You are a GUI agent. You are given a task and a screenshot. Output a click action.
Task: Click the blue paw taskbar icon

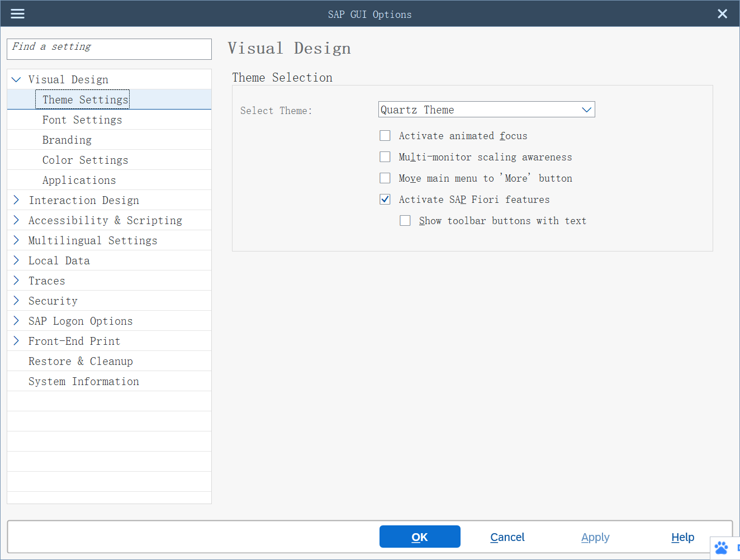click(722, 548)
